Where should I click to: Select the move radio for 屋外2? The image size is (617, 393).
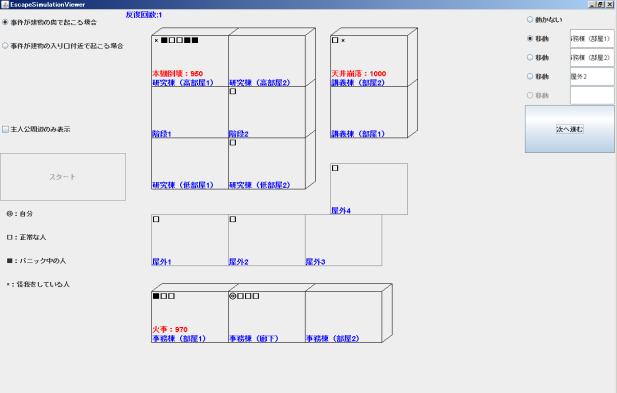click(x=530, y=76)
